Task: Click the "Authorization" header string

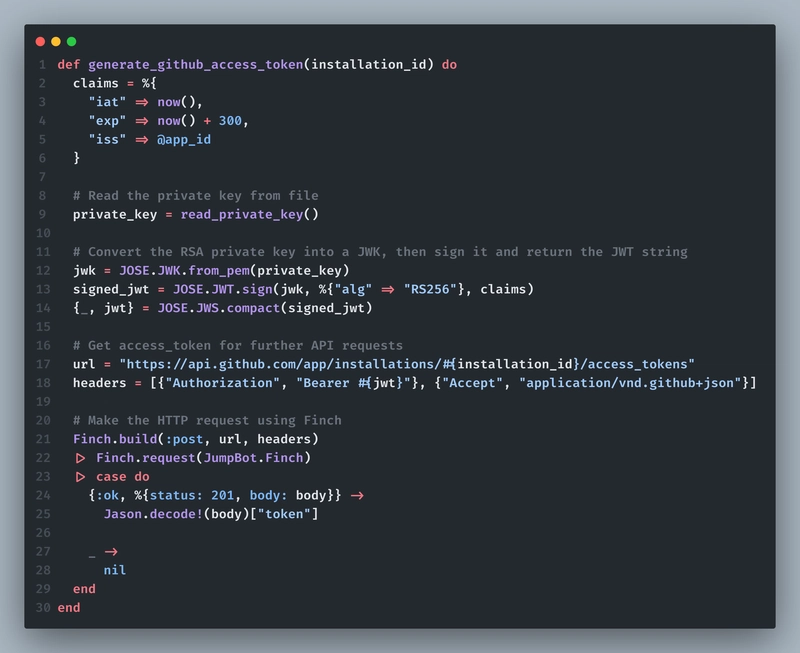Action: click(222, 383)
